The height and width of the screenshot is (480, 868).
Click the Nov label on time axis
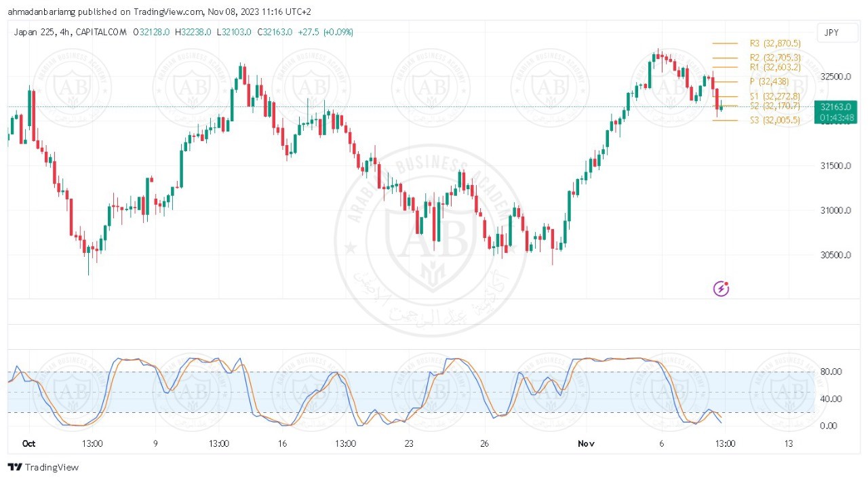586,443
